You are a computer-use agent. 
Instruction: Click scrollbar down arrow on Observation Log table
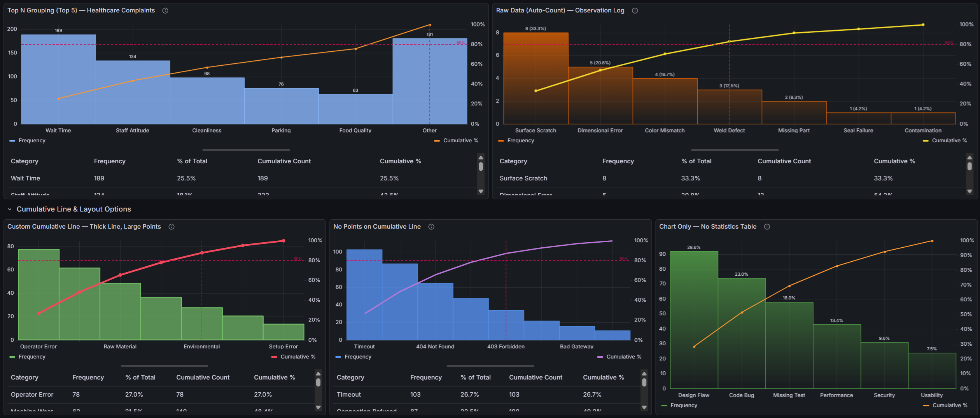pyautogui.click(x=969, y=191)
